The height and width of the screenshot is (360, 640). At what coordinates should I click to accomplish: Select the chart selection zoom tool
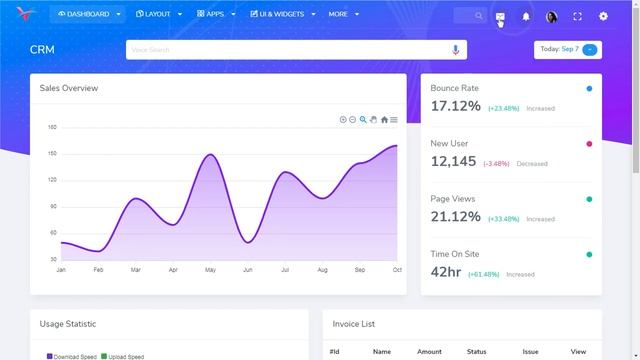pyautogui.click(x=363, y=120)
